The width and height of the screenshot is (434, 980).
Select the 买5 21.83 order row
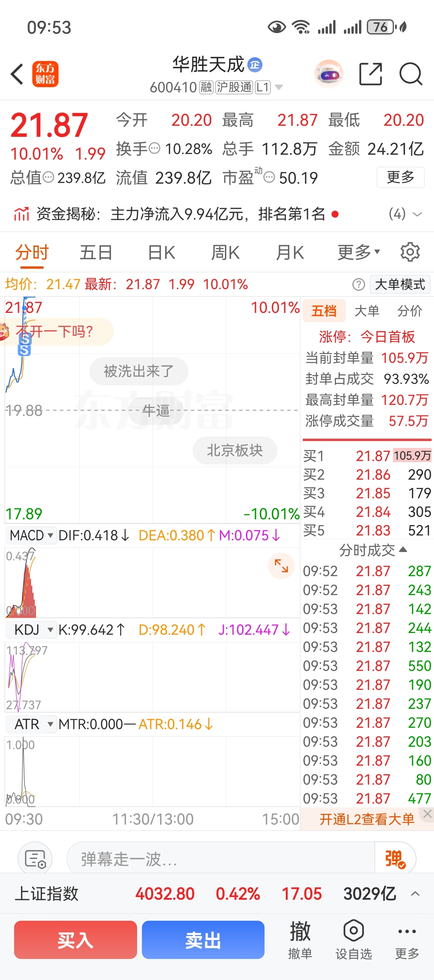coord(367,530)
